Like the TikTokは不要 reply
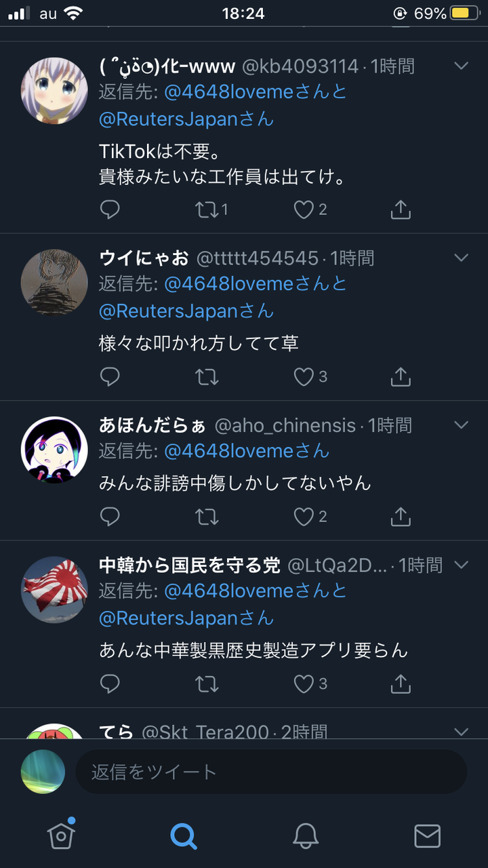 point(304,210)
